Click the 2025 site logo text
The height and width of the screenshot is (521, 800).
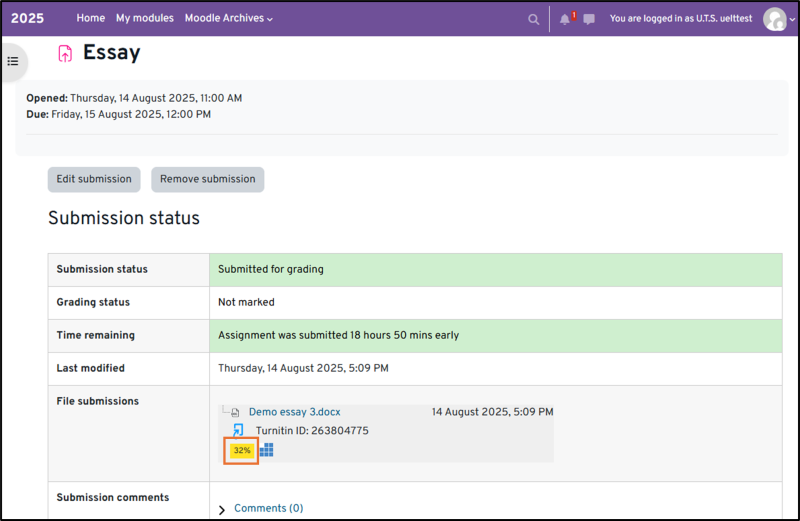(x=27, y=18)
